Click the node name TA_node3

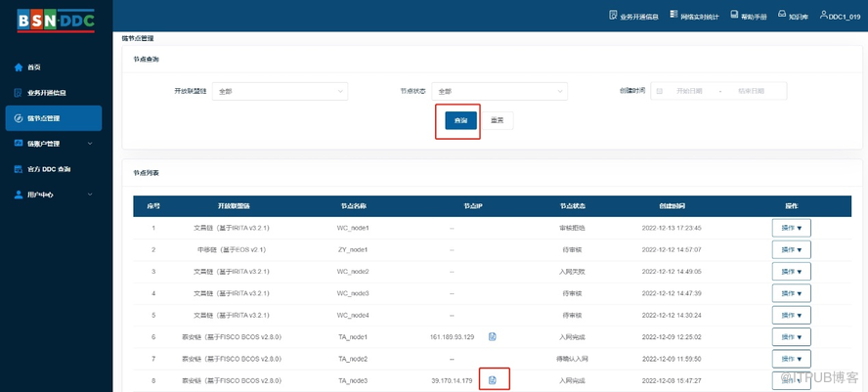tap(353, 380)
